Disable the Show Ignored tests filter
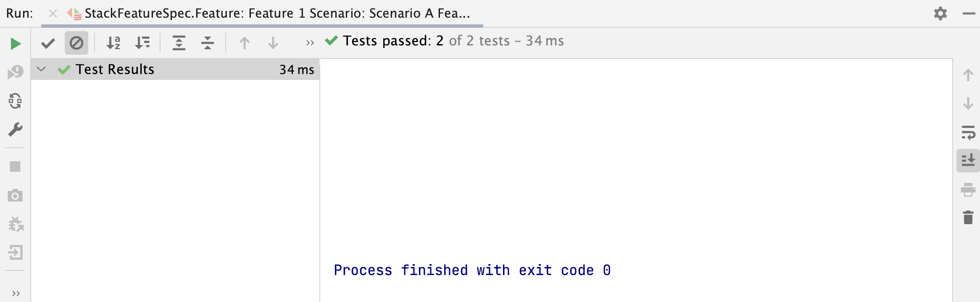This screenshot has height=302, width=980. click(76, 42)
